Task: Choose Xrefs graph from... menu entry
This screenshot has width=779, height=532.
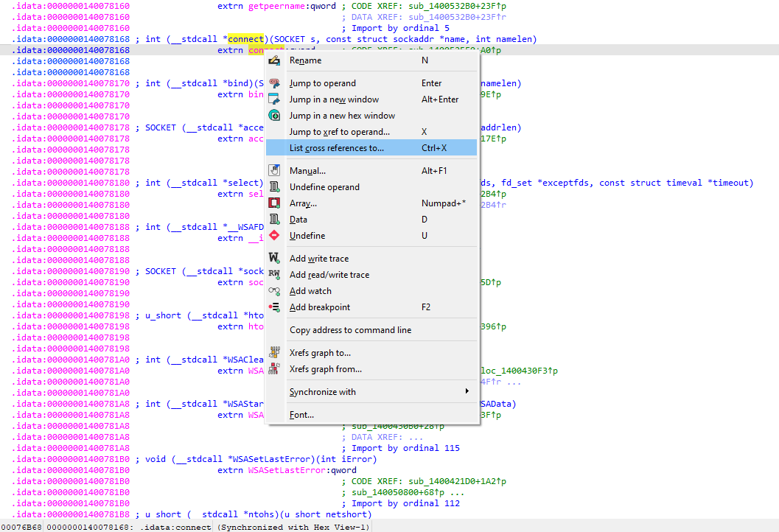Action: point(325,369)
